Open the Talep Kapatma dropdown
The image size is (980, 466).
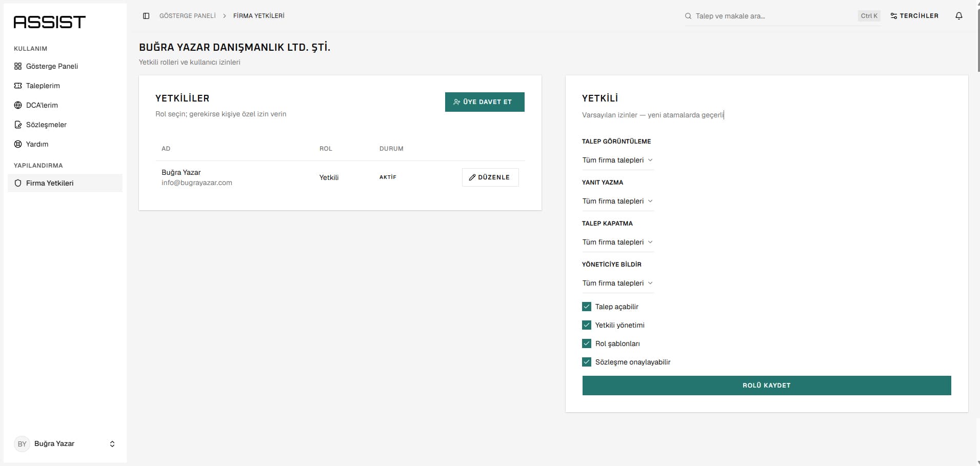618,242
